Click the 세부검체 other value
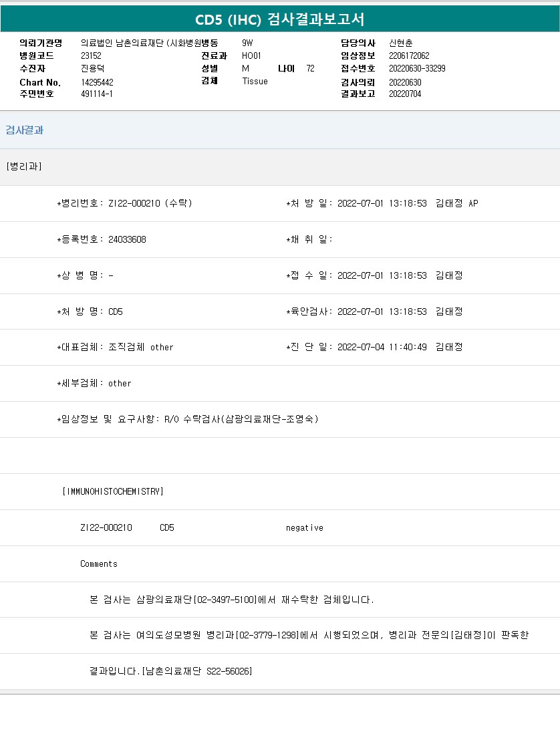The width and height of the screenshot is (560, 748). [120, 383]
